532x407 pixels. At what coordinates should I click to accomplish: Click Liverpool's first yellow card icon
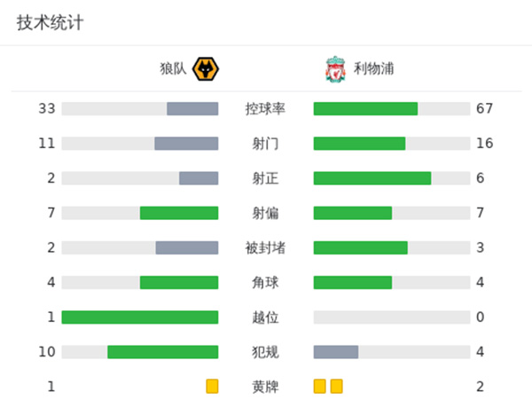tap(319, 387)
